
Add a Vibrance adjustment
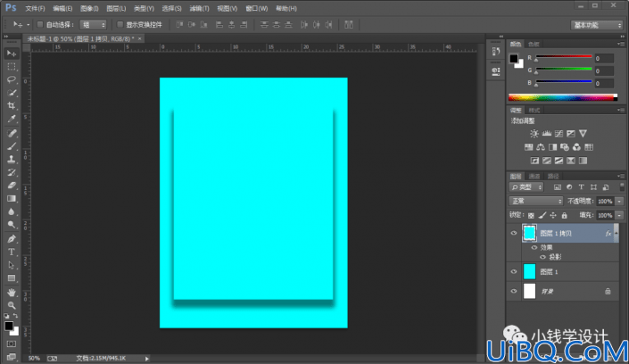[x=583, y=134]
